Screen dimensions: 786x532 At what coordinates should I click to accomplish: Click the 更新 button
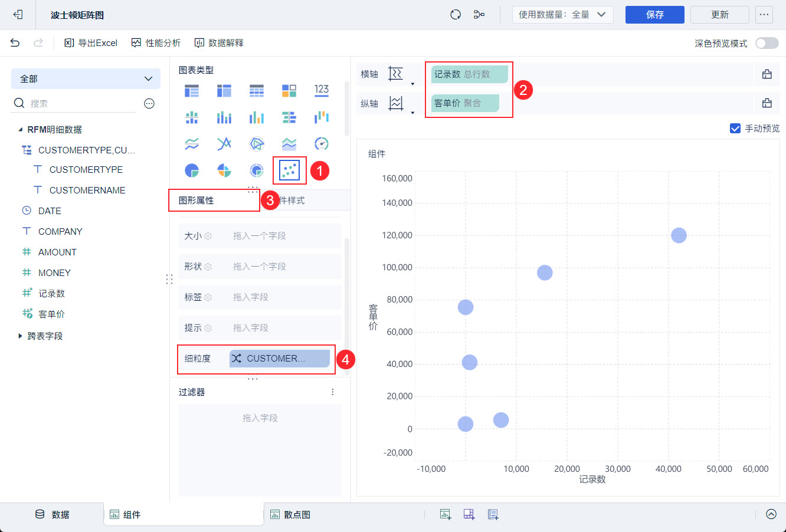[720, 15]
